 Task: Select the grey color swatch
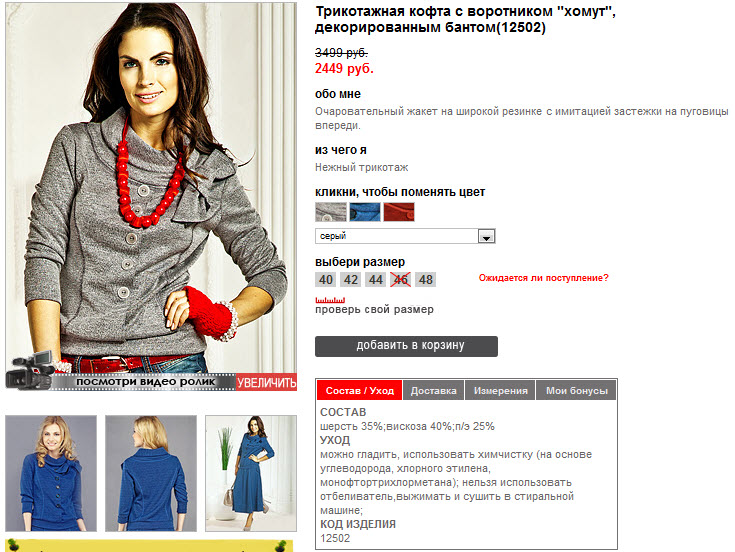click(x=331, y=212)
